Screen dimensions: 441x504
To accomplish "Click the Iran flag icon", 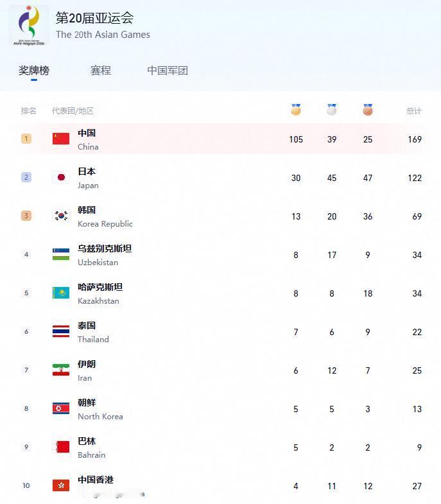I will (x=61, y=370).
